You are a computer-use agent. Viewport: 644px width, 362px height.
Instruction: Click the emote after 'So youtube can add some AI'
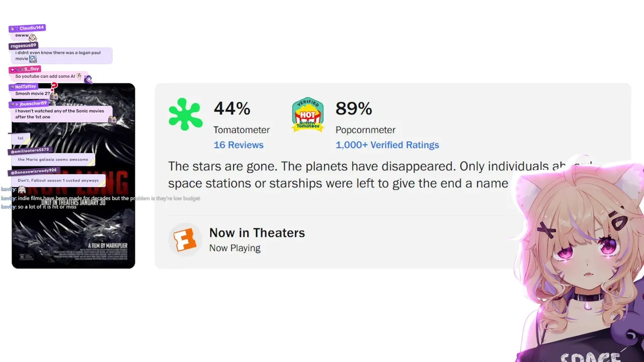coord(79,76)
